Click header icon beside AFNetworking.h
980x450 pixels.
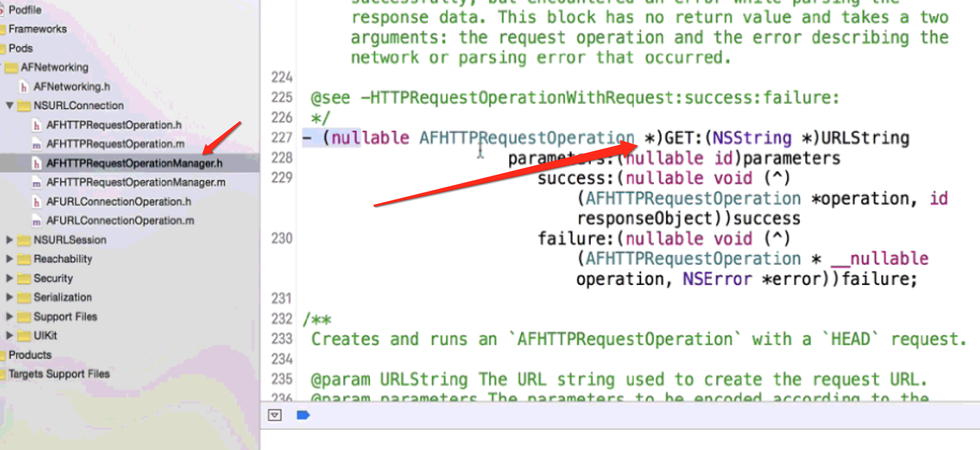click(24, 87)
